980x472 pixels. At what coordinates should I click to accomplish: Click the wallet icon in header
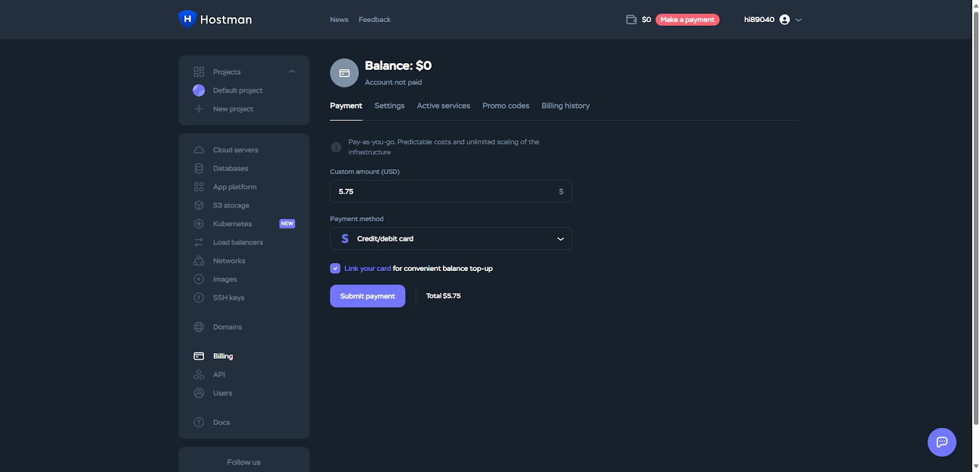[631, 20]
